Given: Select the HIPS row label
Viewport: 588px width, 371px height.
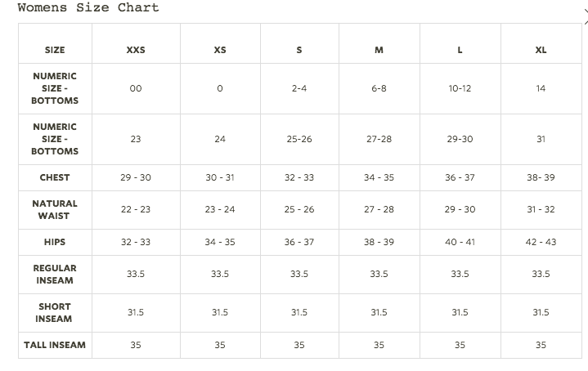Looking at the screenshot, I should [55, 242].
